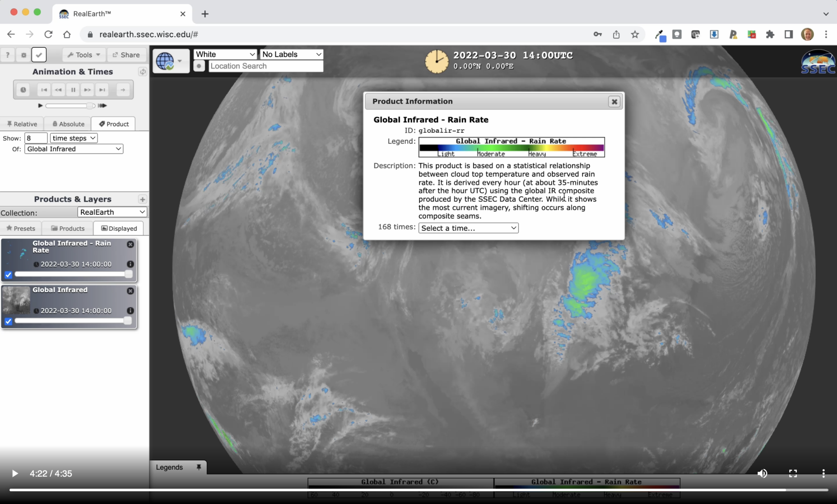Click the Share button
837x504 pixels.
tap(126, 55)
